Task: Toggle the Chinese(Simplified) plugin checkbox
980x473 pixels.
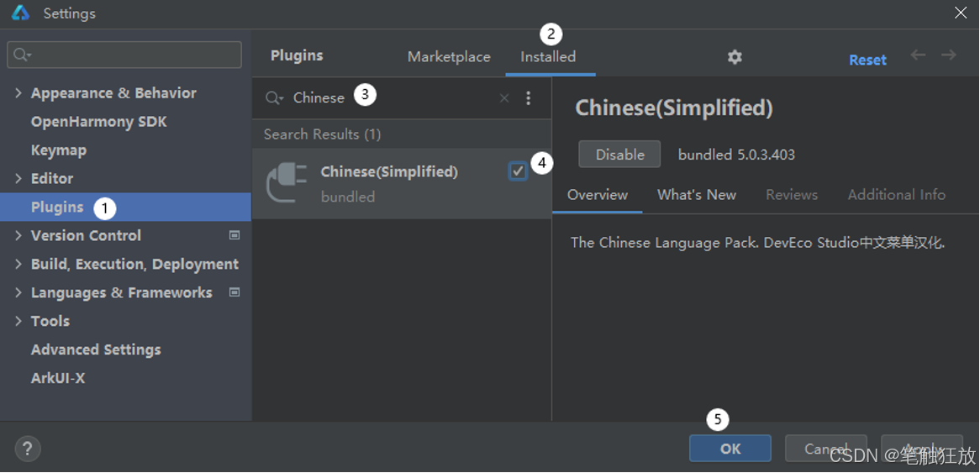Action: [518, 171]
